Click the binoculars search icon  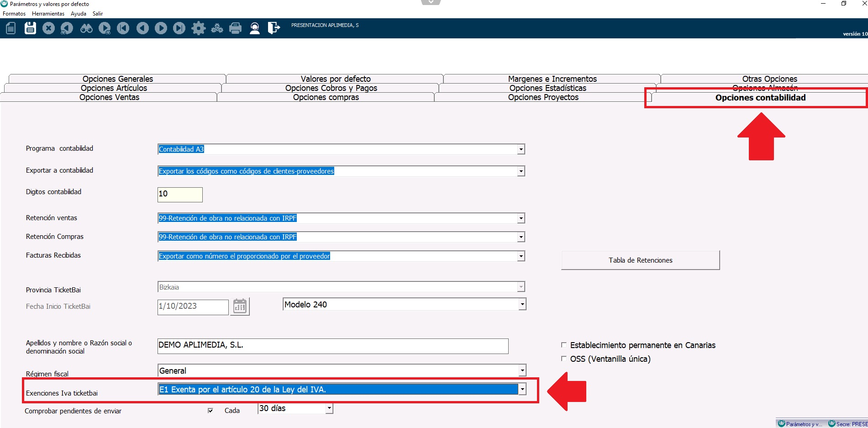[86, 28]
